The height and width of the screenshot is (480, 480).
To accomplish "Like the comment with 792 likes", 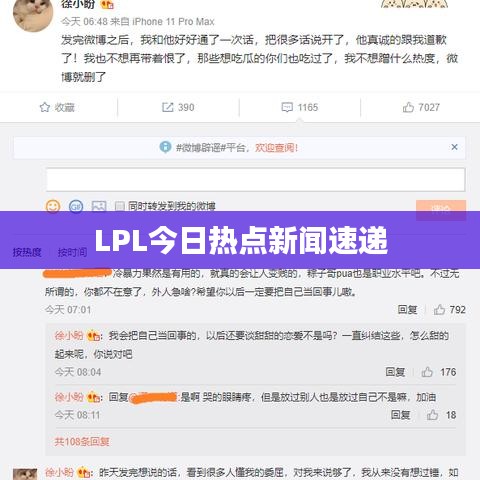I will (x=439, y=310).
